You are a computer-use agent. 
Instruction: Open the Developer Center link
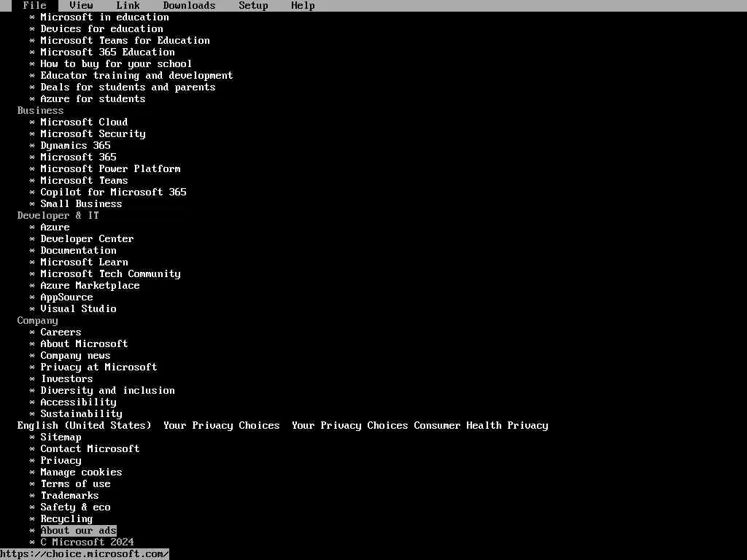coord(88,238)
